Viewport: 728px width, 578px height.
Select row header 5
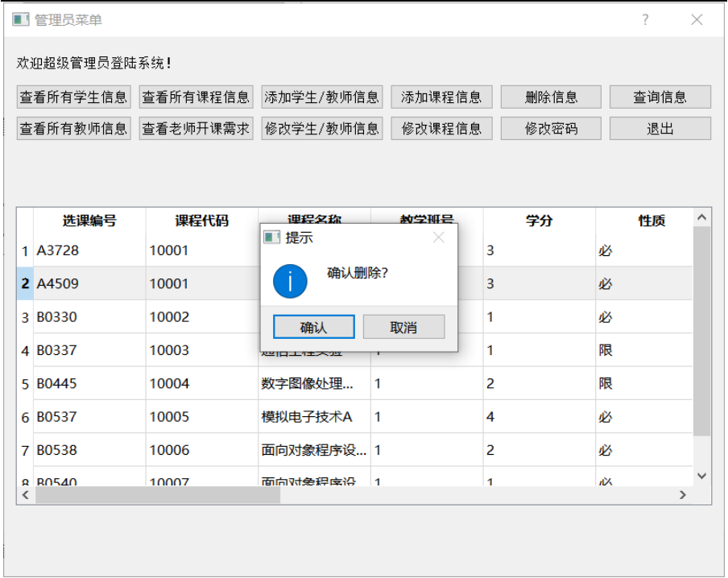coord(25,384)
